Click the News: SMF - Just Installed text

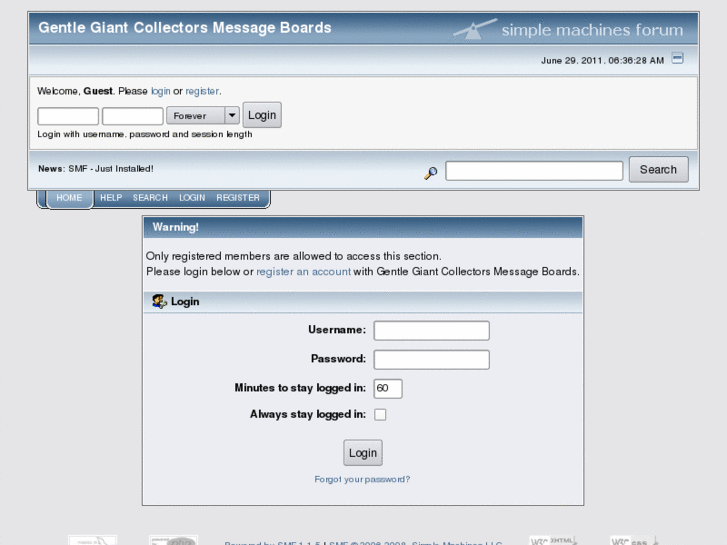click(96, 169)
